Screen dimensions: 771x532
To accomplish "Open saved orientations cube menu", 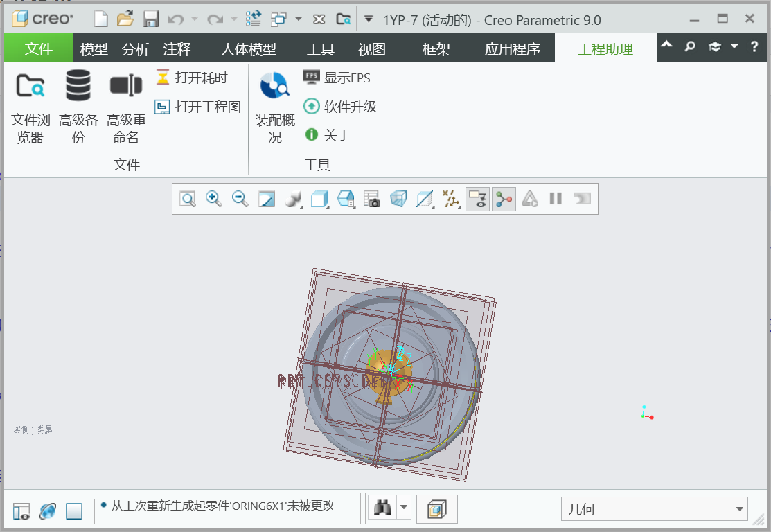I will 320,199.
